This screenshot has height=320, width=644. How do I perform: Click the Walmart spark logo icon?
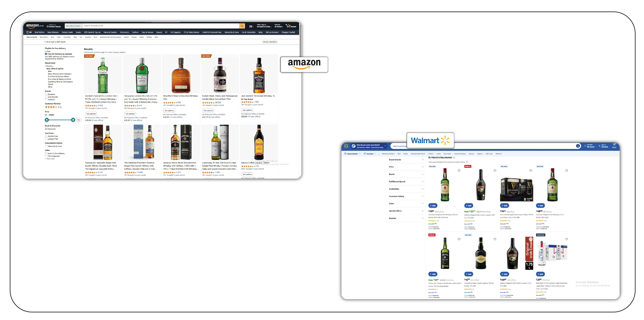click(346, 146)
